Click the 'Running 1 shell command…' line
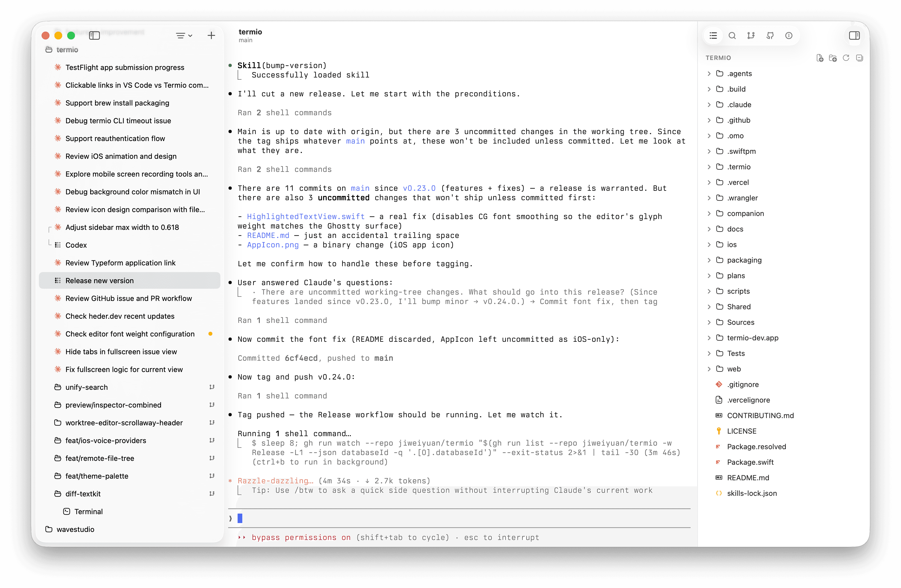This screenshot has height=588, width=901. pos(295,434)
